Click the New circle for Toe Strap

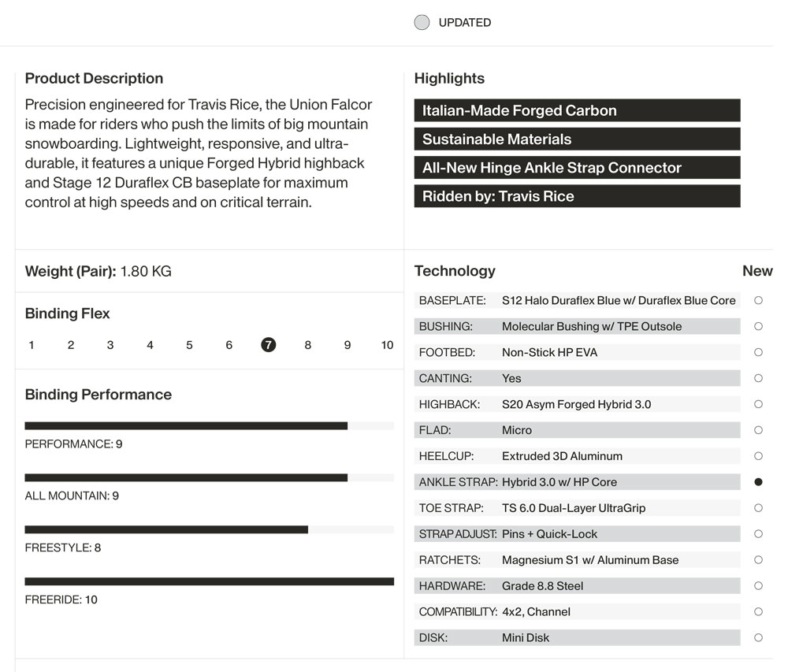(x=758, y=508)
